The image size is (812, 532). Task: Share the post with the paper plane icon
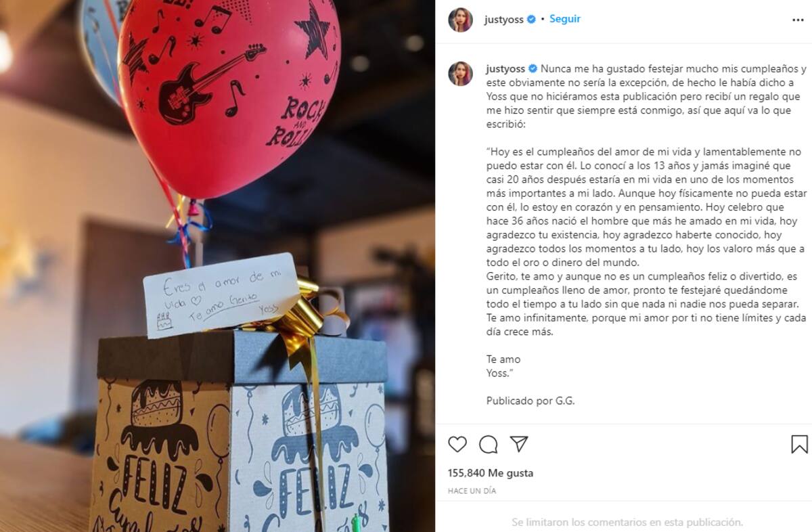point(519,444)
